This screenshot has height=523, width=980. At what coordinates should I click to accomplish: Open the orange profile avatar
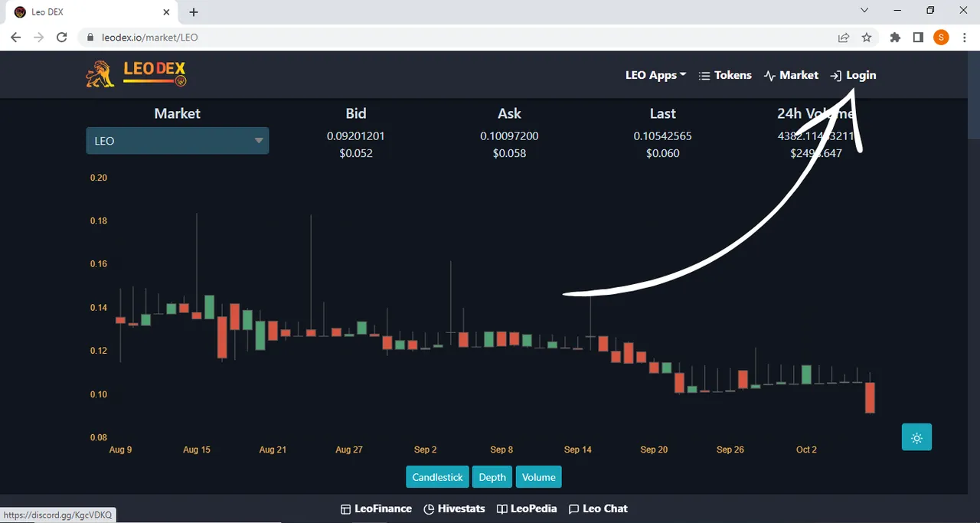941,37
